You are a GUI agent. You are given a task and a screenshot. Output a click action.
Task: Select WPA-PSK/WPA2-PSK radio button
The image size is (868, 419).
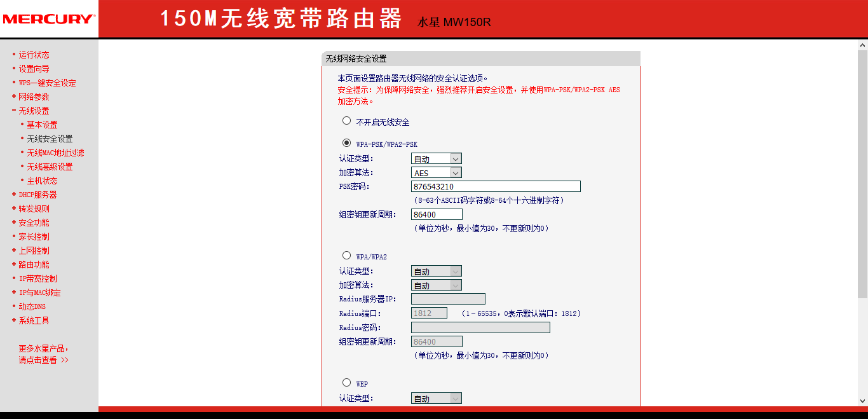[x=346, y=143]
